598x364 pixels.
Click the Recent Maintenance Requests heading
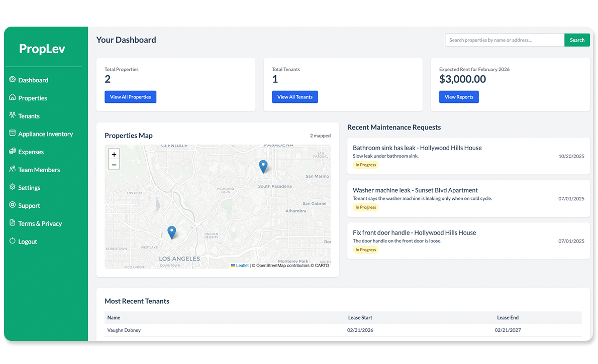394,128
